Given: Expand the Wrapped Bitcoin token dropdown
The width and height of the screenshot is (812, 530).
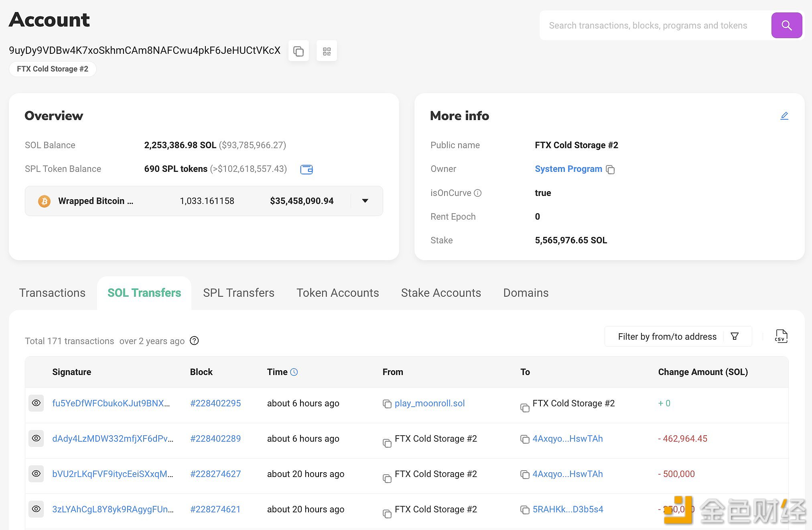Looking at the screenshot, I should (365, 201).
